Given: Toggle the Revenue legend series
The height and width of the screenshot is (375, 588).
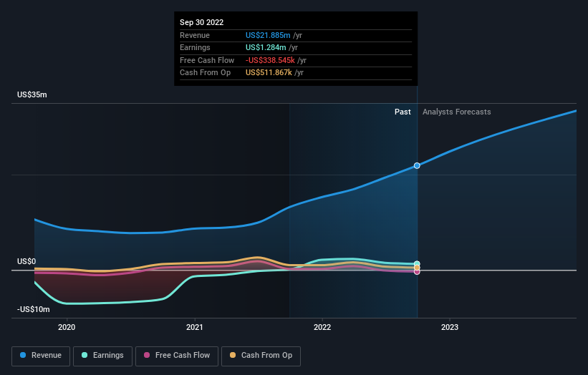Looking at the screenshot, I should (41, 356).
